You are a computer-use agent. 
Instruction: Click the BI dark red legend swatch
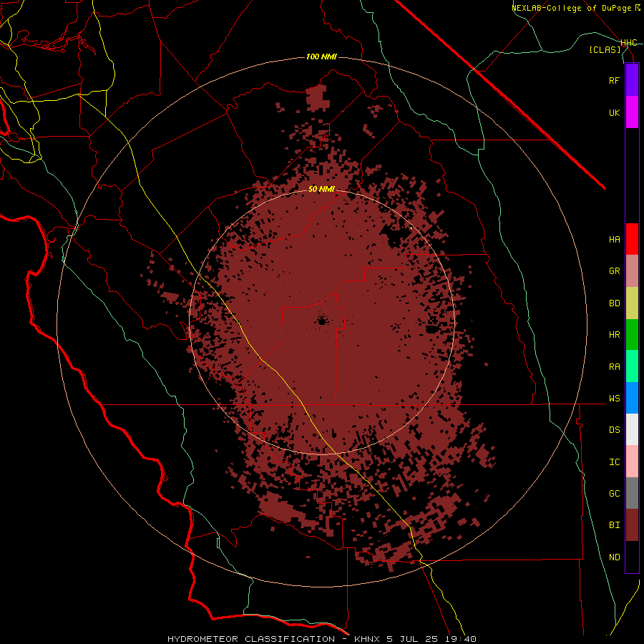[x=632, y=525]
